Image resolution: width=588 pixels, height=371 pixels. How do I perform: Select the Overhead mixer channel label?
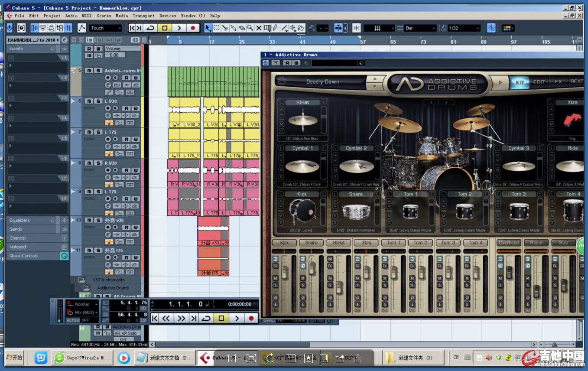pyautogui.click(x=509, y=243)
